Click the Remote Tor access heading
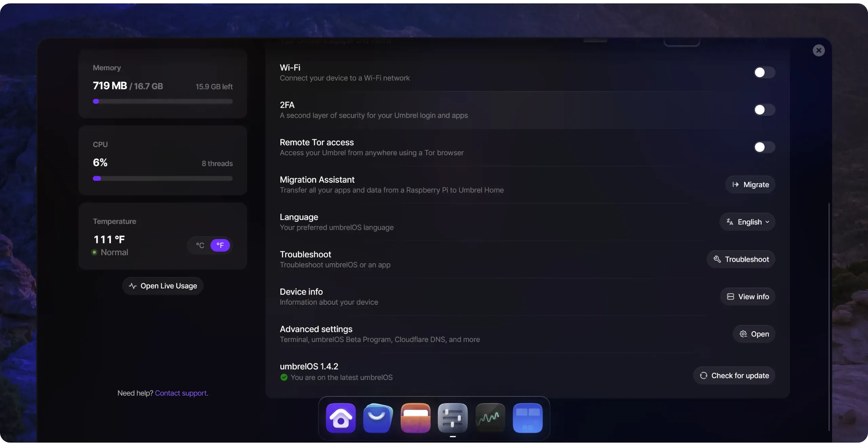868x446 pixels. pyautogui.click(x=317, y=142)
